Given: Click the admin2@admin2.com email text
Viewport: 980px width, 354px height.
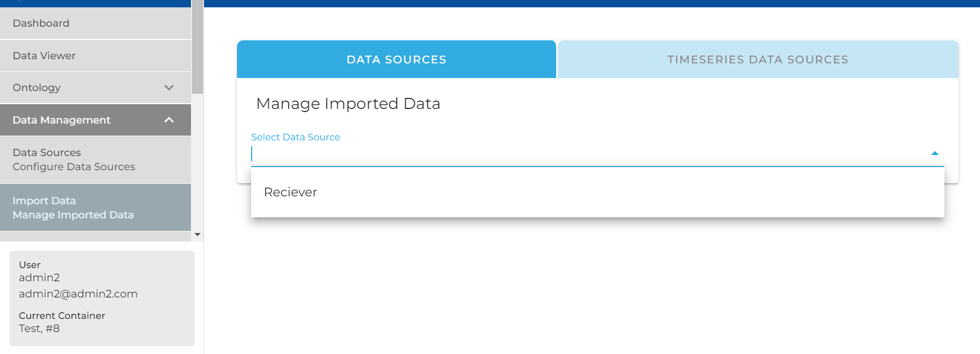Looking at the screenshot, I should (x=78, y=294).
